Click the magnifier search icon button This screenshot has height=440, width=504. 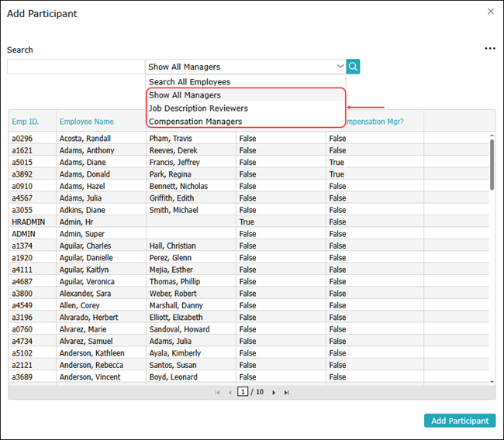pos(353,67)
